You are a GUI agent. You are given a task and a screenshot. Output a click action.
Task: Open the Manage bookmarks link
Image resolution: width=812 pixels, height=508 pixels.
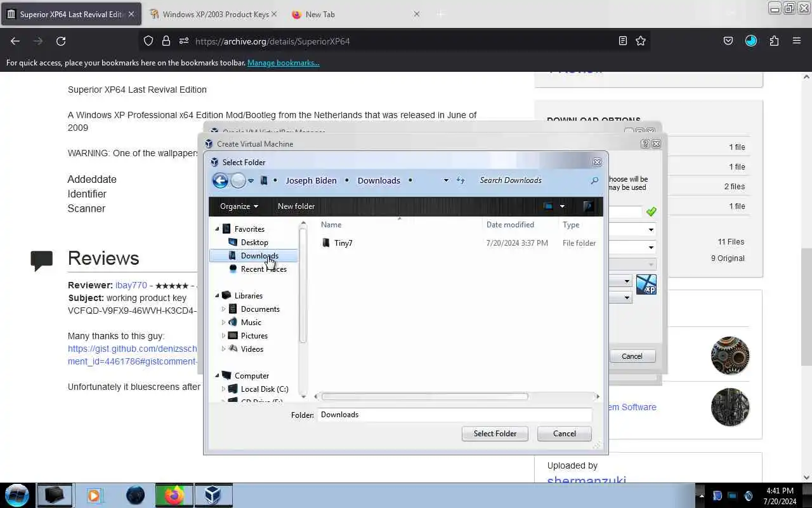click(283, 63)
